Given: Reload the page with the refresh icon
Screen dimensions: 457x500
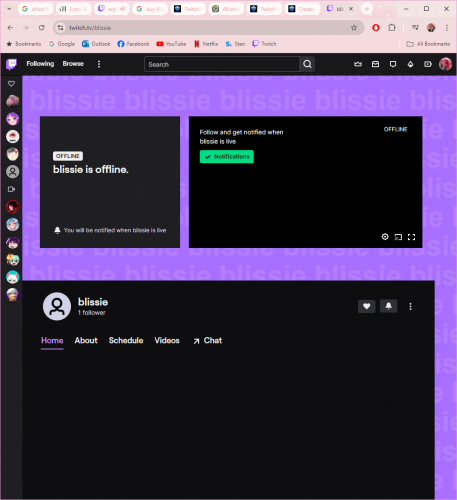Looking at the screenshot, I should pos(41,28).
